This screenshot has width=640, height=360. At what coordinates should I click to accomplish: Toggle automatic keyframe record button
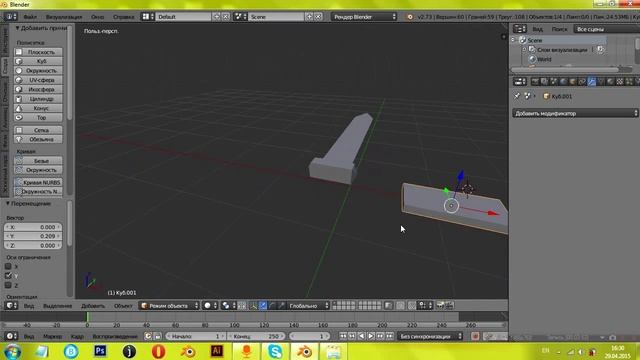(x=475, y=336)
